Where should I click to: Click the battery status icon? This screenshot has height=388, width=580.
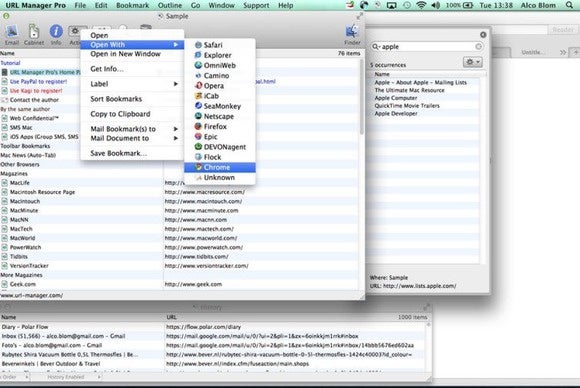click(x=468, y=5)
